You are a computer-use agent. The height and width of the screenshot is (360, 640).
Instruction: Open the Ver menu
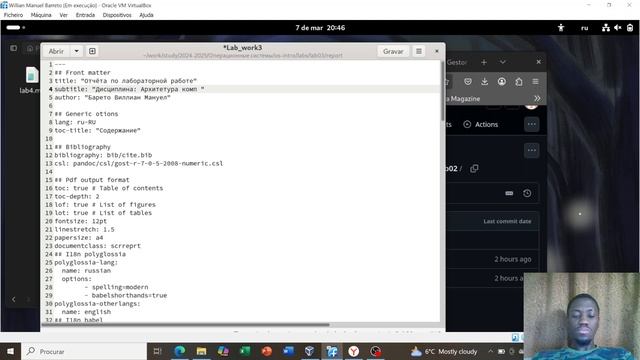[x=63, y=15]
